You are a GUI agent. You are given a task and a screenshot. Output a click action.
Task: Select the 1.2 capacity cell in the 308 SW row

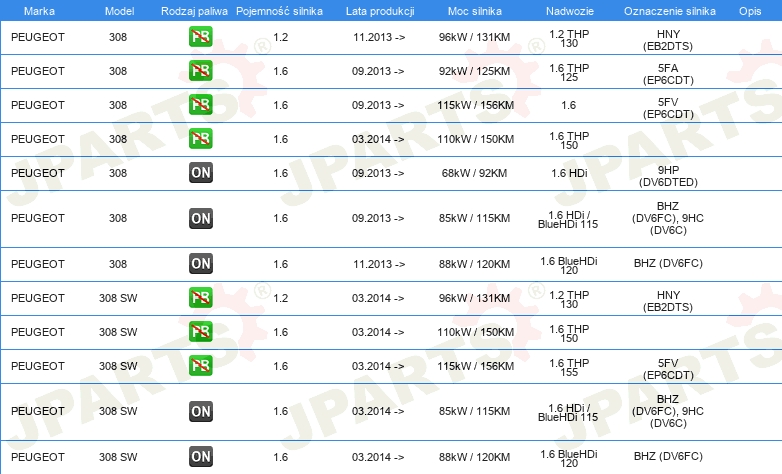pyautogui.click(x=281, y=298)
